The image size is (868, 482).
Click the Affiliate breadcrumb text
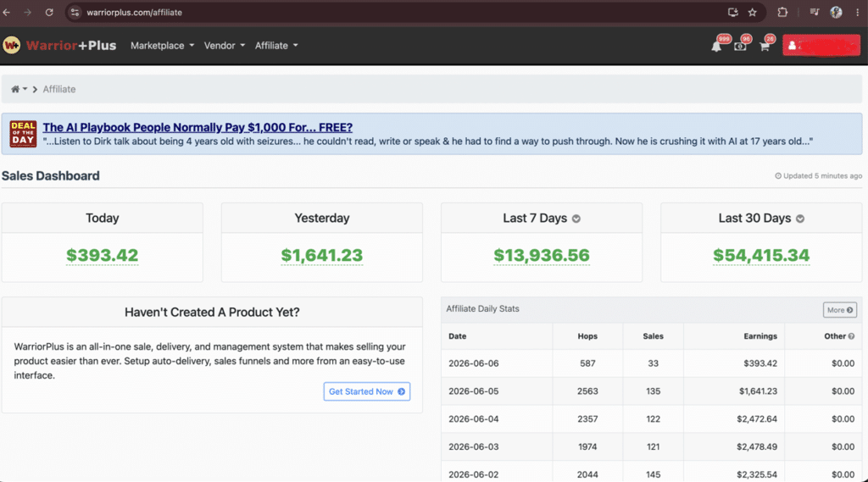[x=59, y=89]
